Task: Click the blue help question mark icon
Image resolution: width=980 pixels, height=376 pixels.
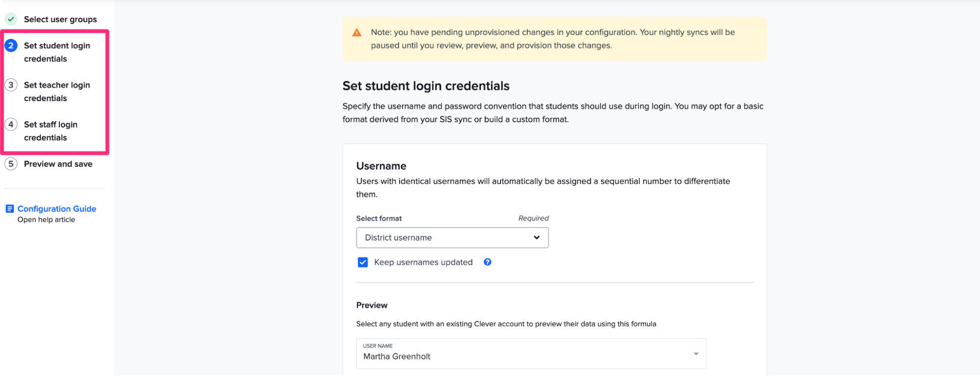Action: coord(487,262)
